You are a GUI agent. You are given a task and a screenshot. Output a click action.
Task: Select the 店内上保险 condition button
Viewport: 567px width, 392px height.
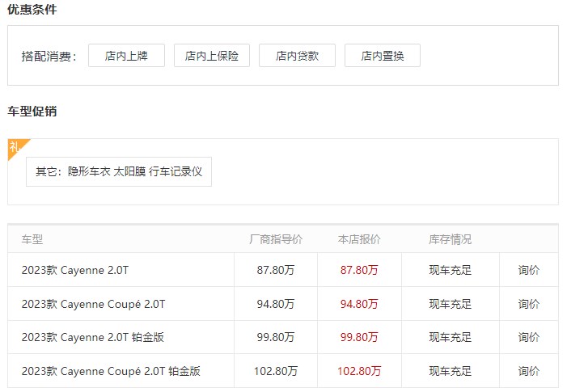[x=212, y=56]
